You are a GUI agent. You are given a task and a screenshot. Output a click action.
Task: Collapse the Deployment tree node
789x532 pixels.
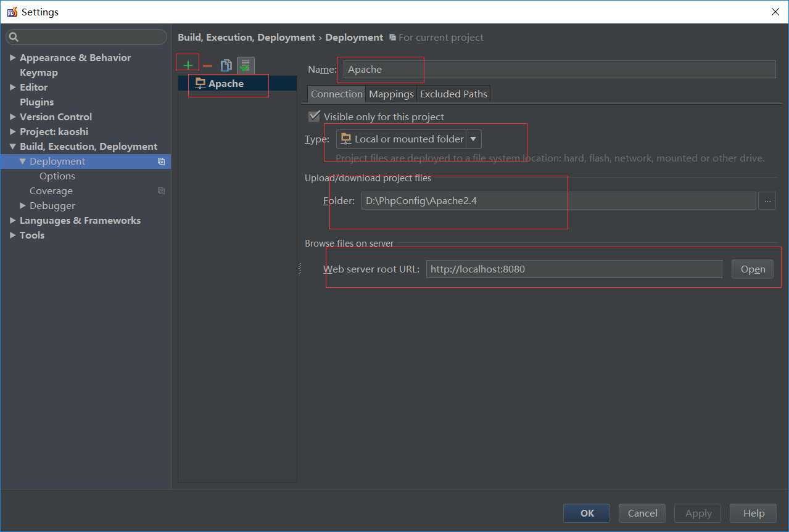click(x=23, y=161)
